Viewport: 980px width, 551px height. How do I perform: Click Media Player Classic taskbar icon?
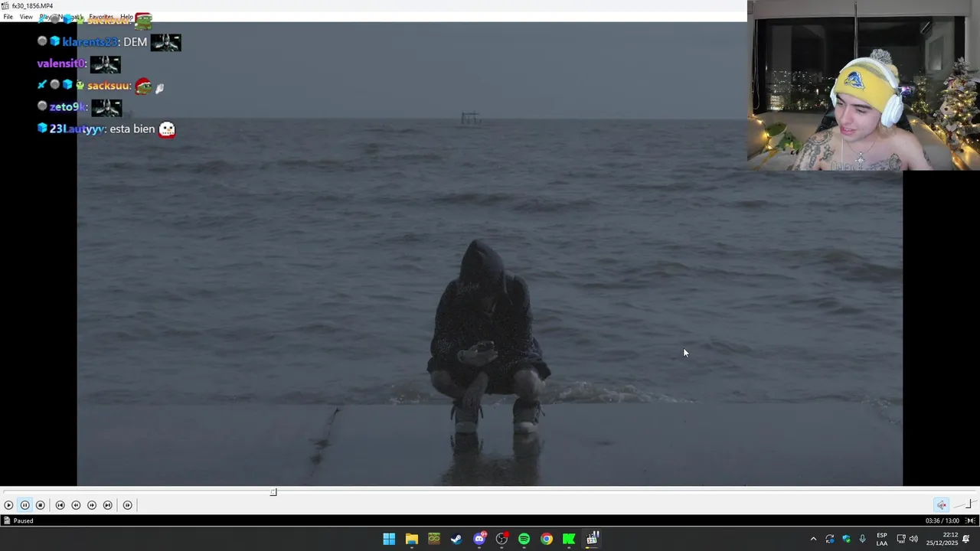point(592,539)
